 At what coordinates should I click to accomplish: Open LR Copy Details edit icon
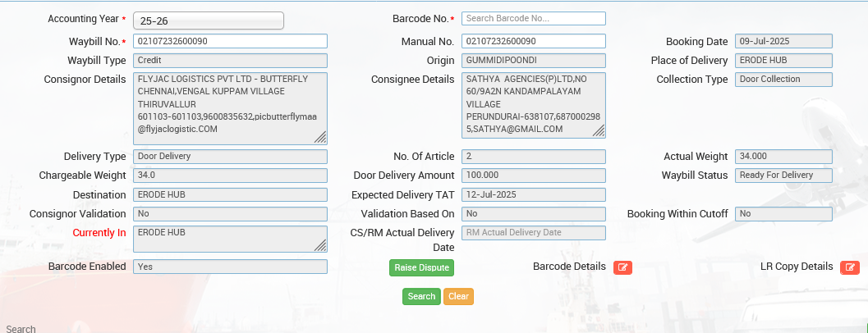point(850,267)
